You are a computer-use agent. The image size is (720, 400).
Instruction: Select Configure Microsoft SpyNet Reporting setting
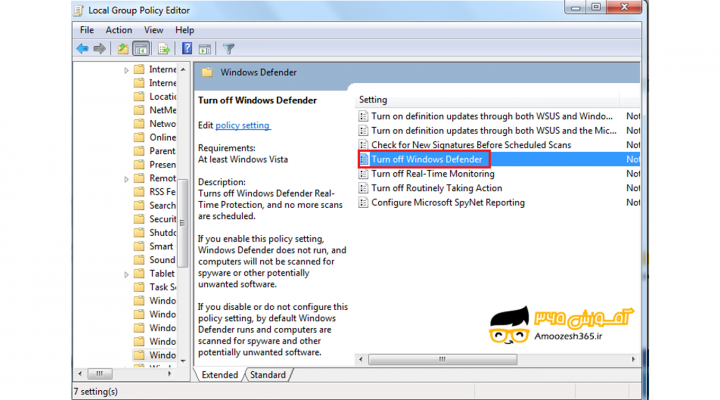point(448,203)
